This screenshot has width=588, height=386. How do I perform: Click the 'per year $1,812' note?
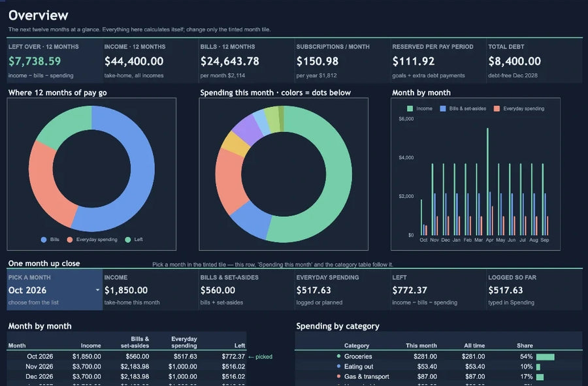coord(316,76)
